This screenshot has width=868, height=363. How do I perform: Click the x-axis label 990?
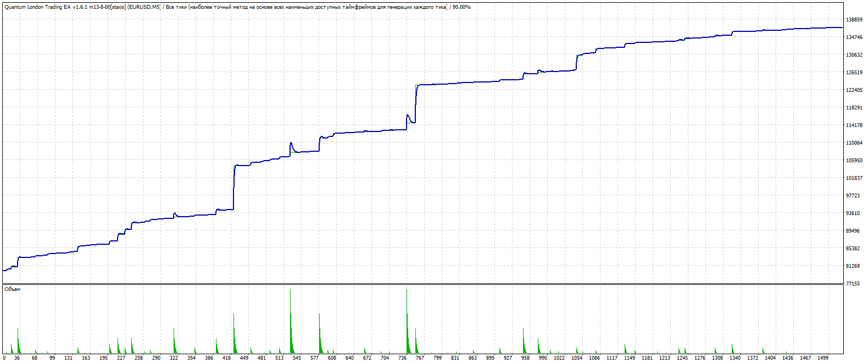[x=543, y=358]
